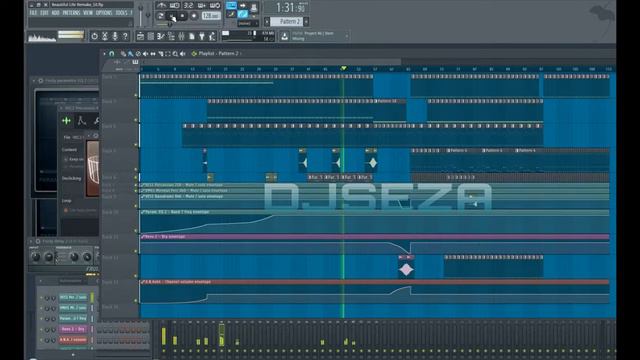Select the Paint brush tool in Playlist toolbar

coord(130,53)
